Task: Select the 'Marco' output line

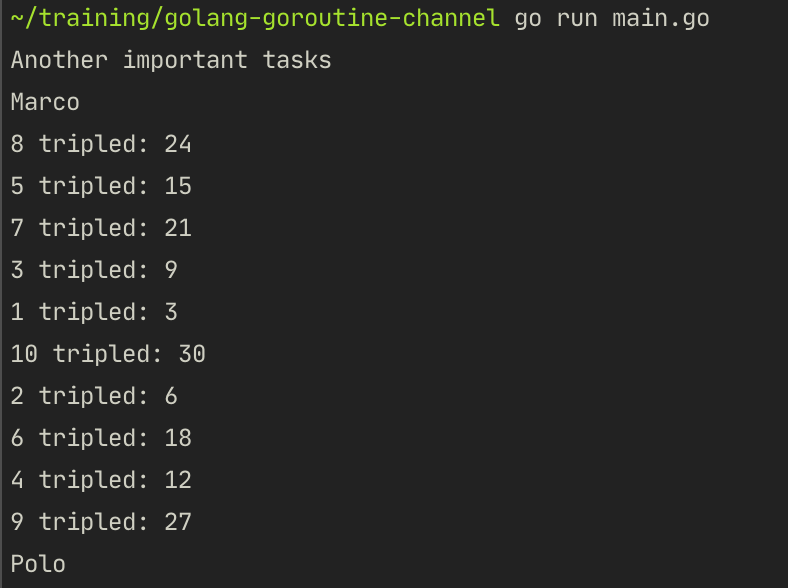Action: (45, 103)
